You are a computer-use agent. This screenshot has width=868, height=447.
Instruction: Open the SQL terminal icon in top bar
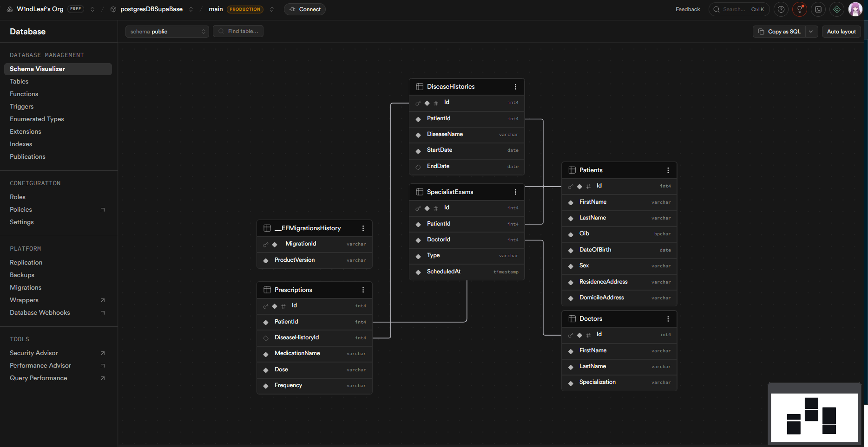tap(818, 9)
